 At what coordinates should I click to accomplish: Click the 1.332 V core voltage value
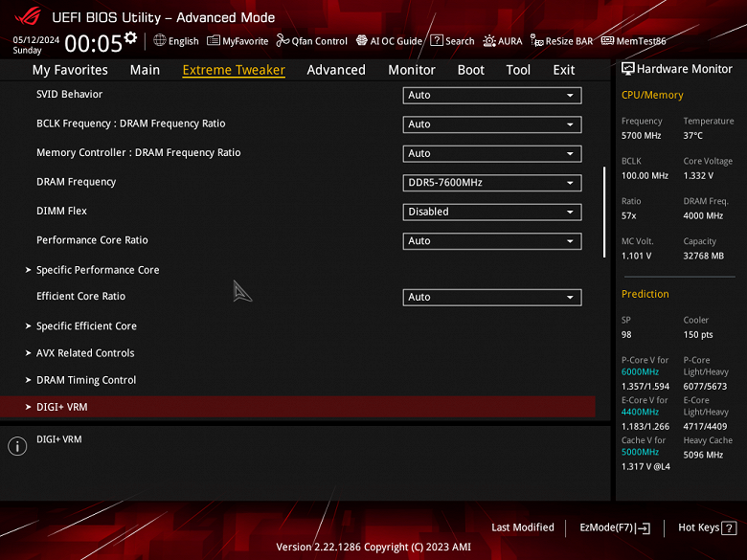click(698, 176)
